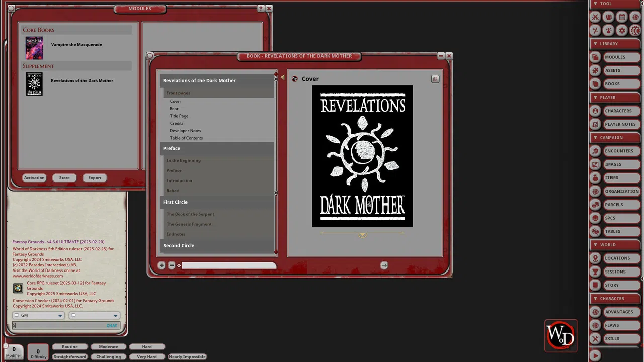
Task: Click the Tables sidebar icon
Action: point(596,232)
